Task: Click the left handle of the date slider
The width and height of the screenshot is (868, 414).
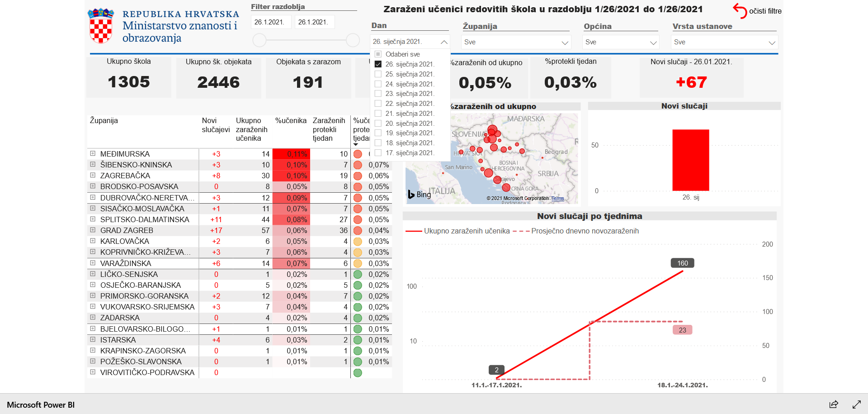Action: point(259,40)
